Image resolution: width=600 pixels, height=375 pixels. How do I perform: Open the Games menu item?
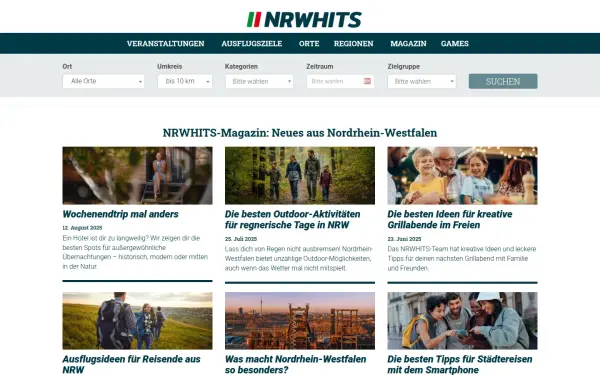pos(454,44)
